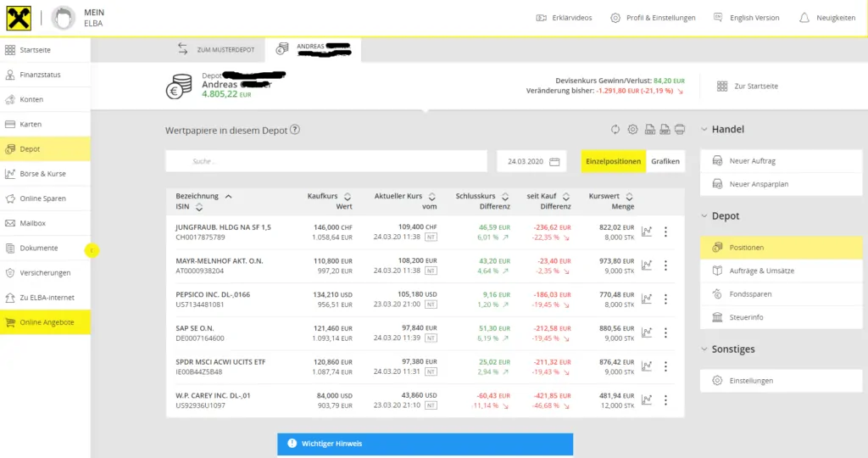The width and height of the screenshot is (868, 458).
Task: Open table settings gear icon
Action: (x=632, y=130)
